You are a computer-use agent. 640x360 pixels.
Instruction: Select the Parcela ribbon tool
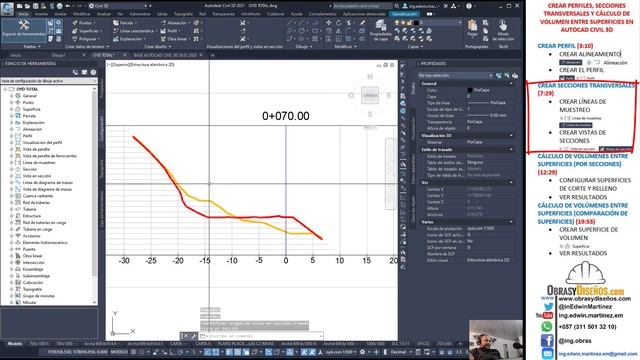click(126, 23)
